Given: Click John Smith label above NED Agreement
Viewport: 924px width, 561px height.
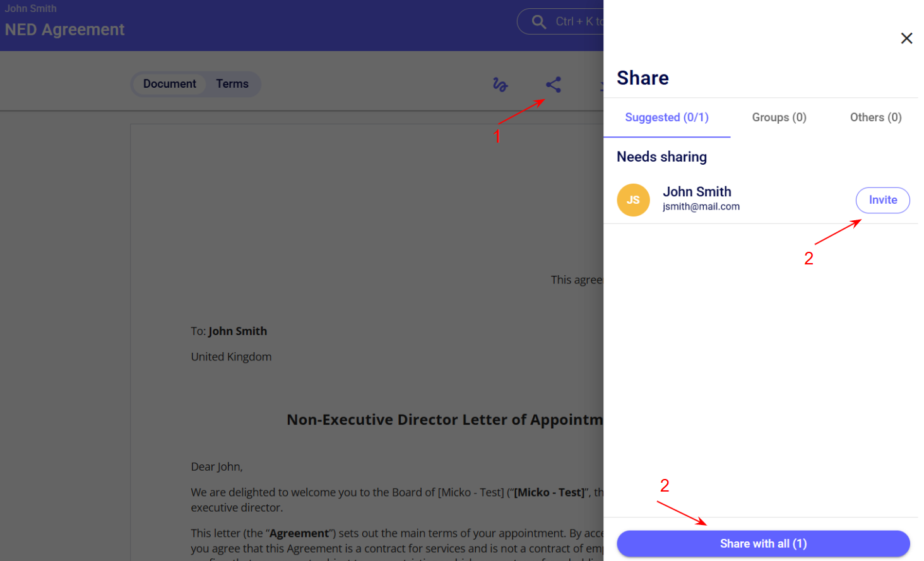Looking at the screenshot, I should 31,8.
